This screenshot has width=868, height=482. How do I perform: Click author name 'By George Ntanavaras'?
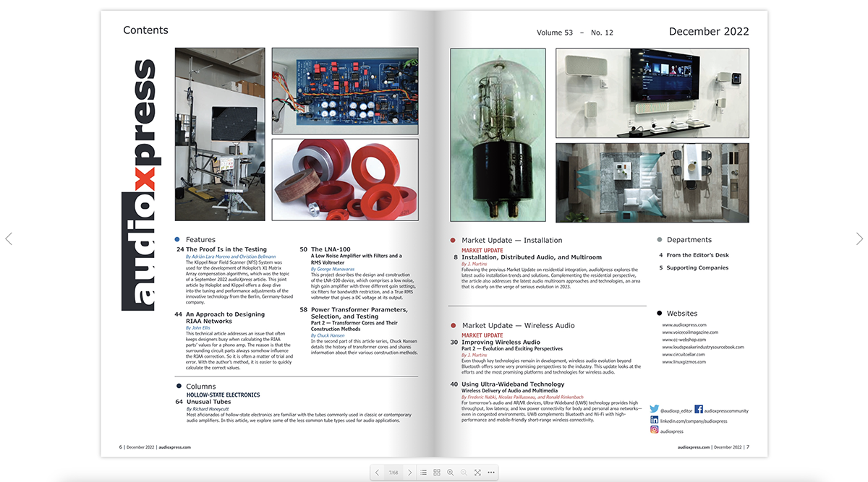click(x=333, y=269)
